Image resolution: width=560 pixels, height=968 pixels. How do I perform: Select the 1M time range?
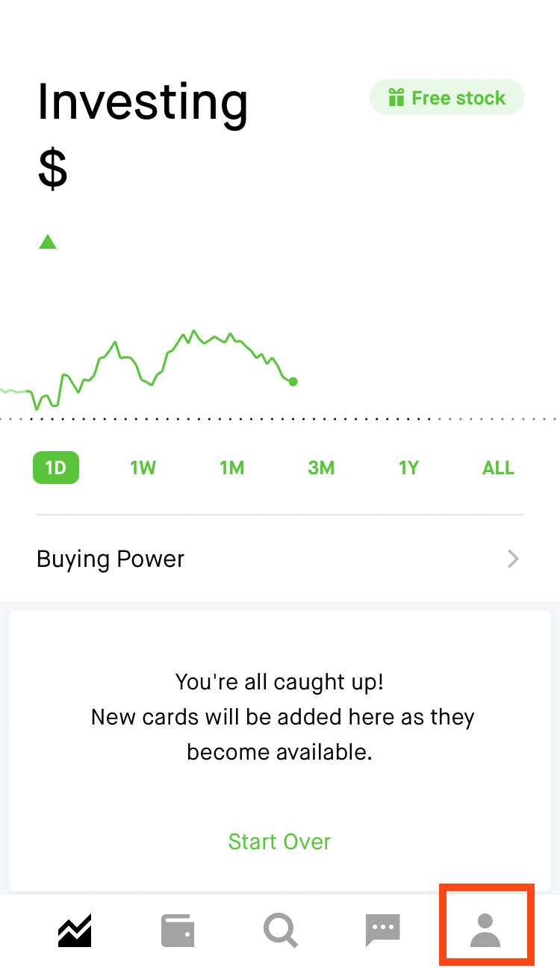point(231,468)
